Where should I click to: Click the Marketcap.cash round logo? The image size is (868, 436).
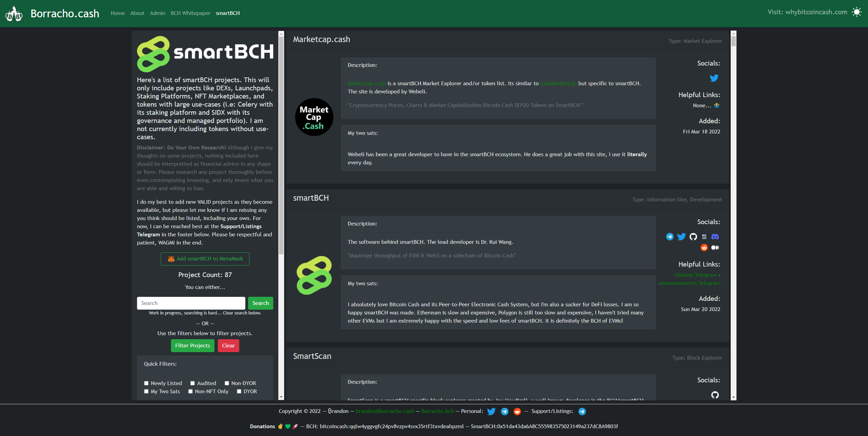click(314, 117)
